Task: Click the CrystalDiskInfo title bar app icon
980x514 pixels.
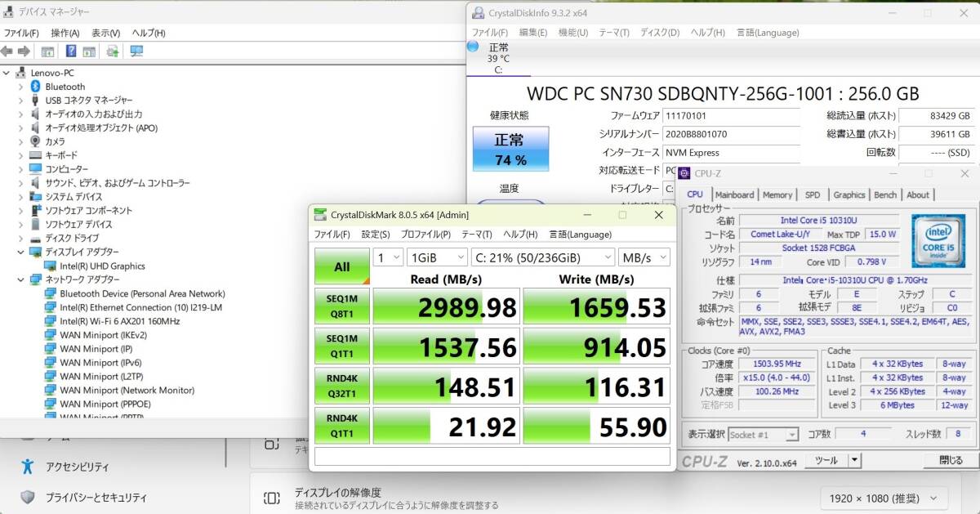Action: [478, 13]
